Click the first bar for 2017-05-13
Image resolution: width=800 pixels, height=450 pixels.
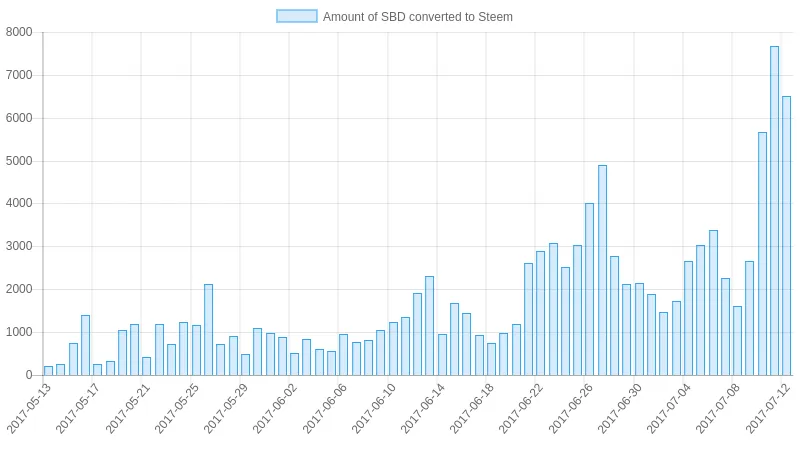click(48, 371)
